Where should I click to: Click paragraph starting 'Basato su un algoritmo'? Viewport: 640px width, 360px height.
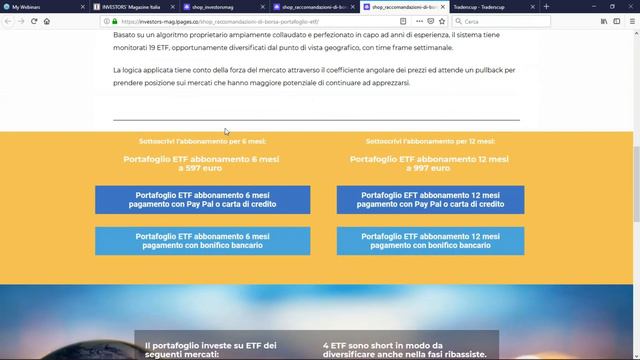[307, 41]
